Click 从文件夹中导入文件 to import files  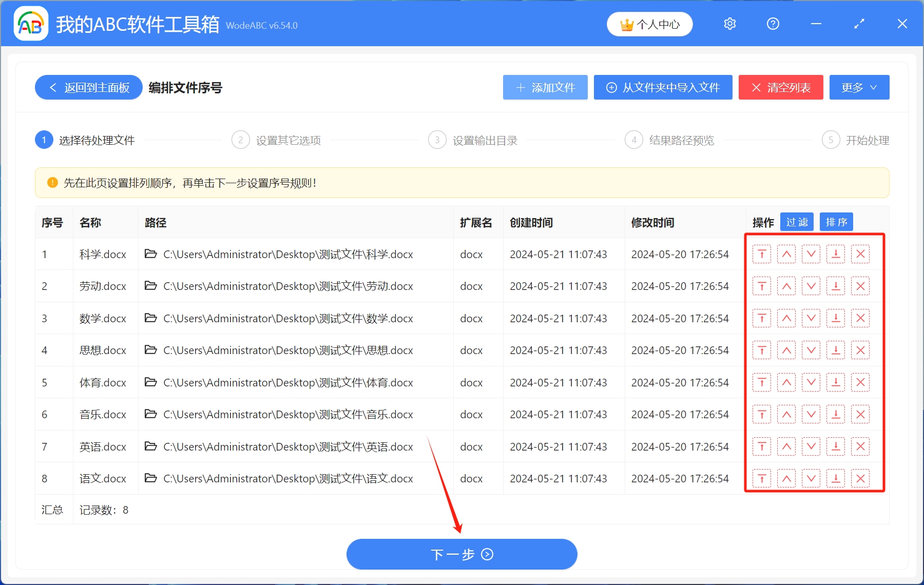pos(663,87)
